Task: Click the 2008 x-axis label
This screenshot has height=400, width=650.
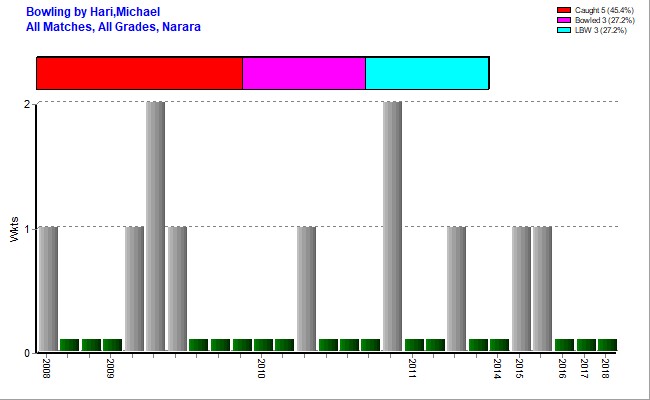Action: (46, 368)
